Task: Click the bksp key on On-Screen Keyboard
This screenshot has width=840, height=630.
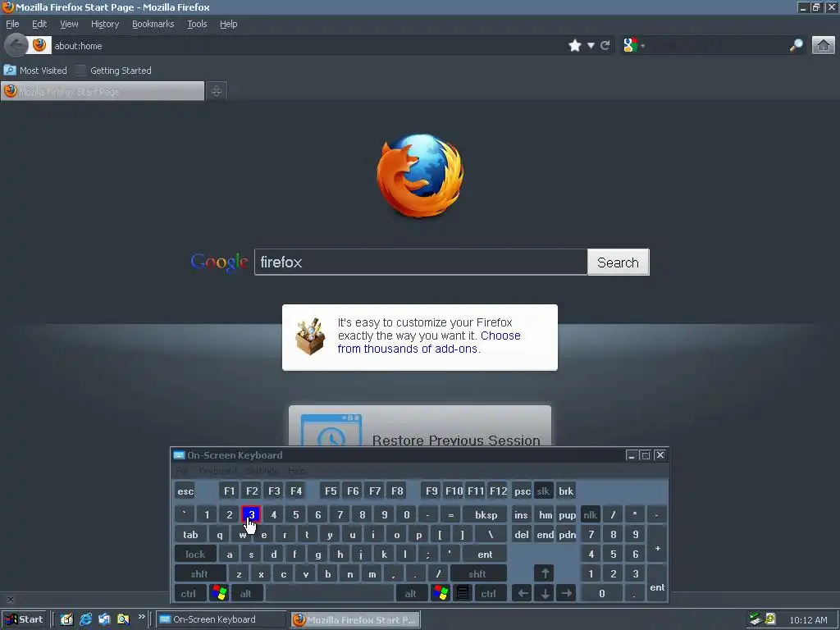Action: (486, 515)
